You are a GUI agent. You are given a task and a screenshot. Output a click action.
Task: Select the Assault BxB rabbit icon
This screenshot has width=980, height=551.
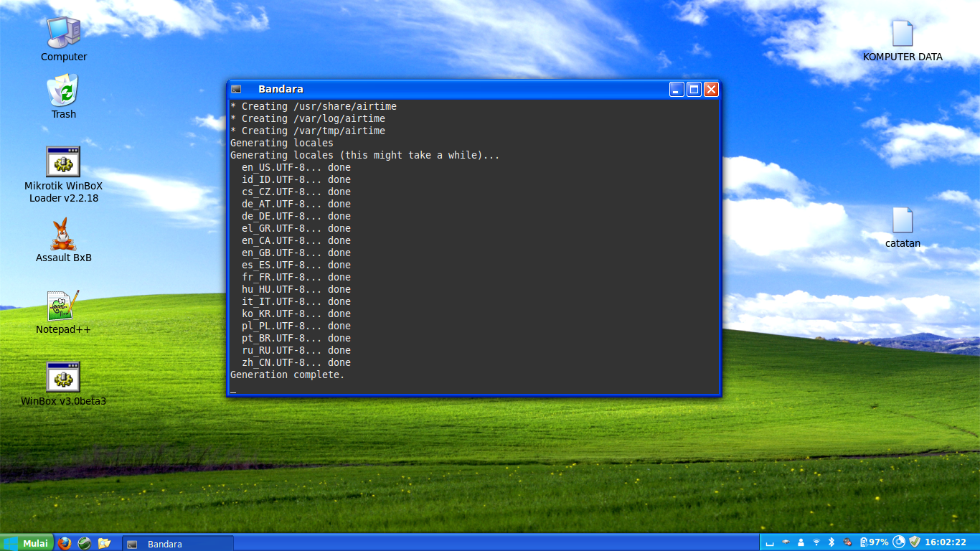click(63, 234)
